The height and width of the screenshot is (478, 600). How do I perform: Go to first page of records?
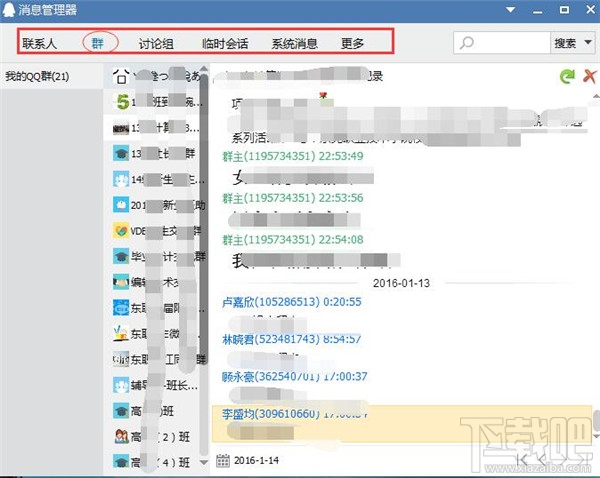click(522, 460)
